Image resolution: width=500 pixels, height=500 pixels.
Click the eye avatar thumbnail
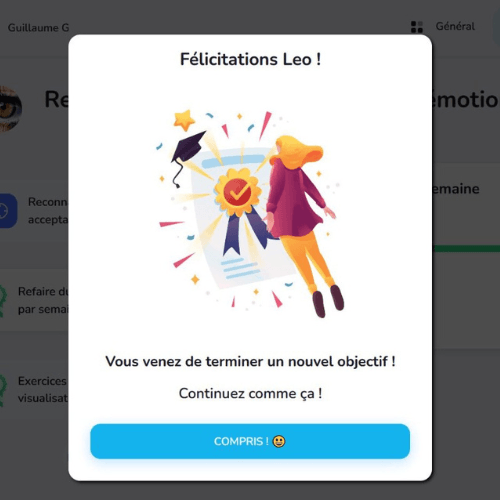click(10, 108)
